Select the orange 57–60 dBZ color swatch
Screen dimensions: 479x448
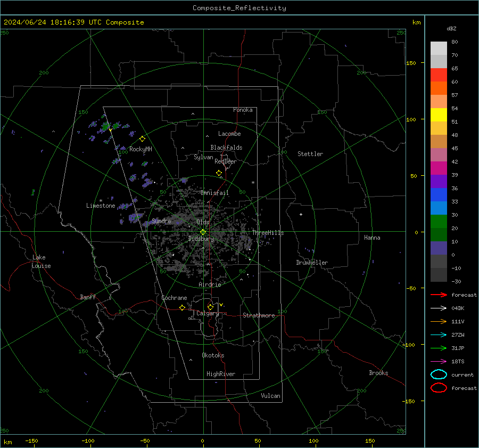439,88
